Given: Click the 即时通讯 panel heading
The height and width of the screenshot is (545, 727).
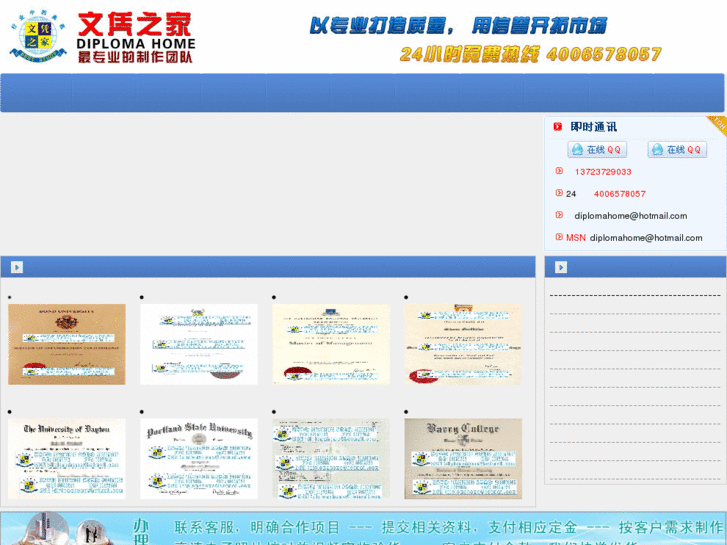Looking at the screenshot, I should coord(593,127).
